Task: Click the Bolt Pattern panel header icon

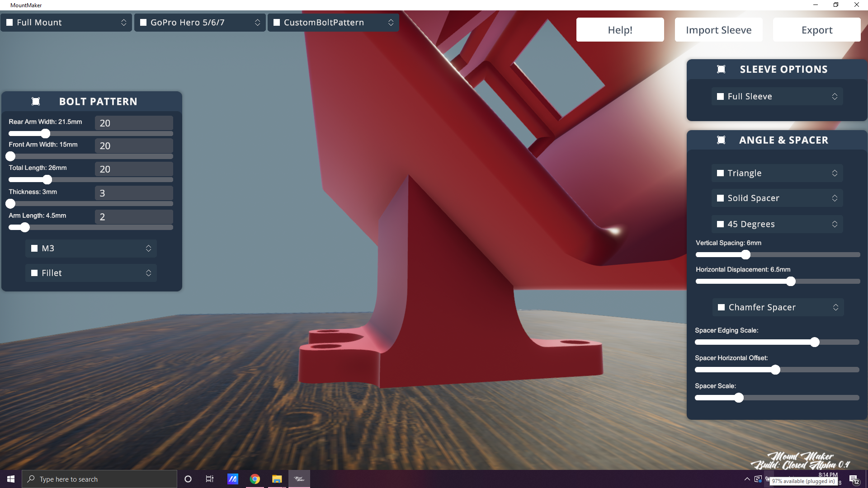Action: pyautogui.click(x=36, y=102)
